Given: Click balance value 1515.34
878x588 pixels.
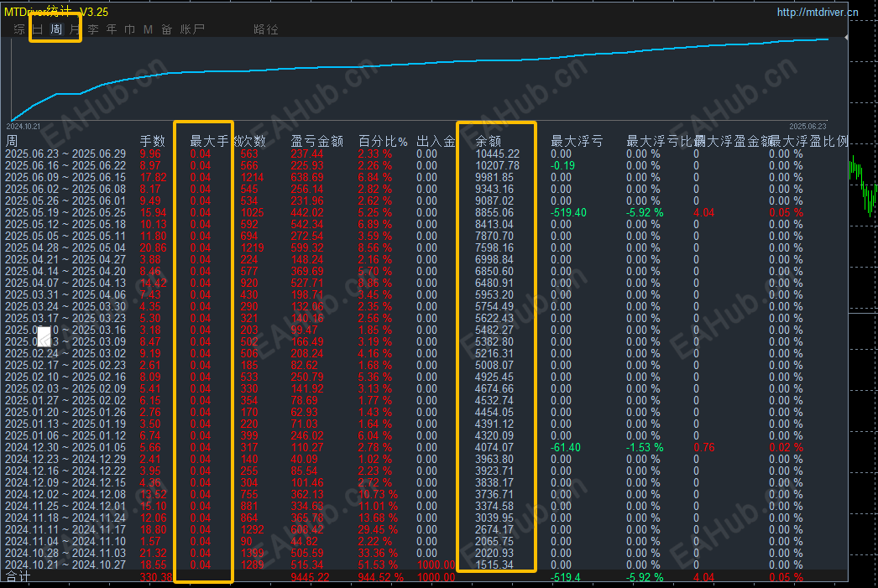Looking at the screenshot, I should 494,565.
